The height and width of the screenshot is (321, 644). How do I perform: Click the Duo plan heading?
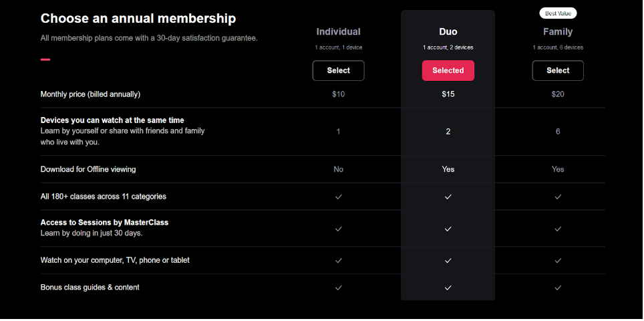(x=448, y=31)
